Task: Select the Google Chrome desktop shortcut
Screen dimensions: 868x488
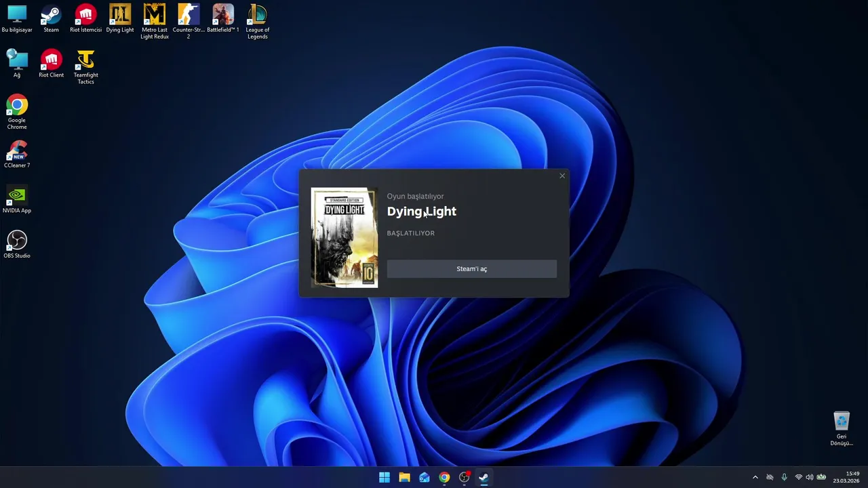Action: pyautogui.click(x=17, y=113)
